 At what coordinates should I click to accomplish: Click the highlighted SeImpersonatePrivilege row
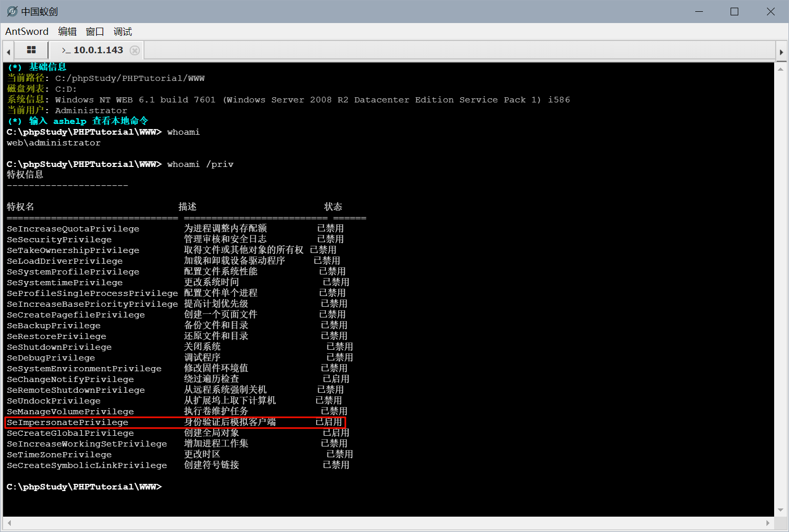tap(175, 422)
